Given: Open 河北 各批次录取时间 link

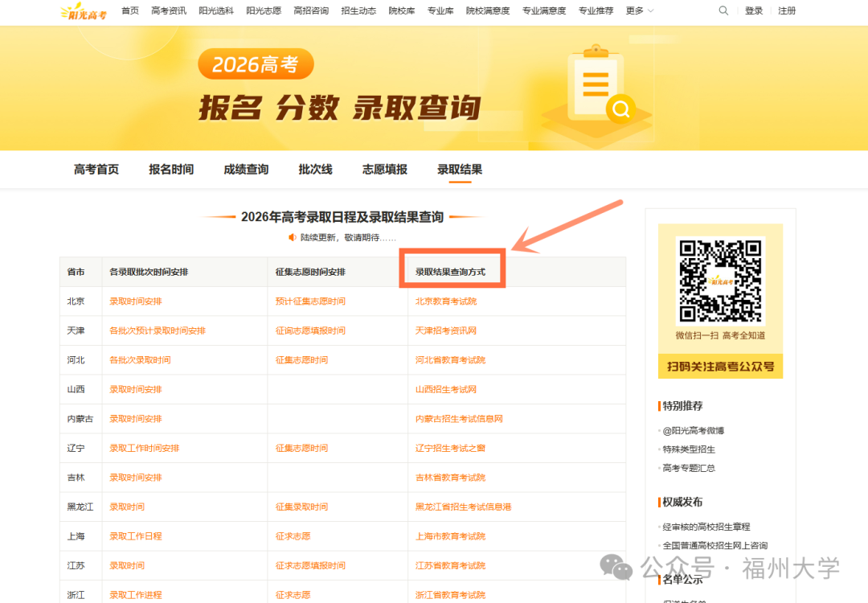Looking at the screenshot, I should 140,360.
